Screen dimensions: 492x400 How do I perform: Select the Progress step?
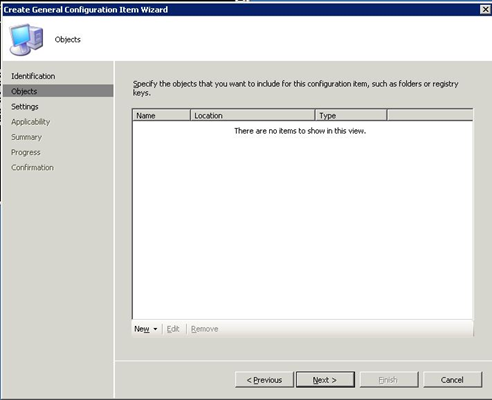pyautogui.click(x=26, y=152)
